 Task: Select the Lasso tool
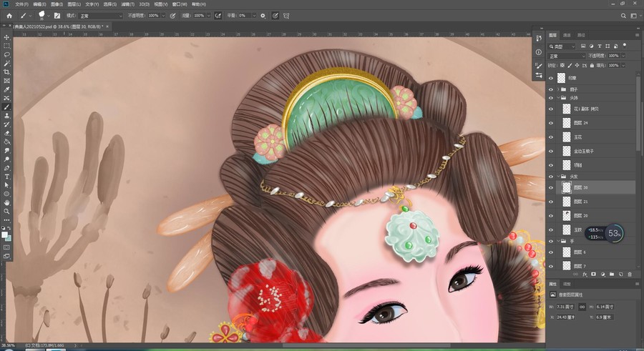(6, 54)
